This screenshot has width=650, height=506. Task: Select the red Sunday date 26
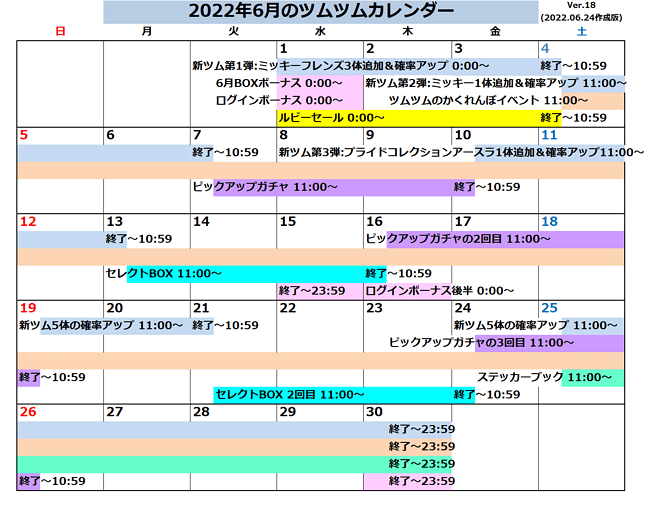28,412
